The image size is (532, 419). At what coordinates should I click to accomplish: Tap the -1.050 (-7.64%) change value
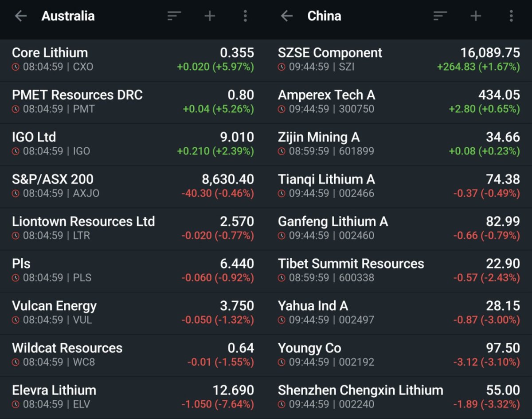point(218,404)
